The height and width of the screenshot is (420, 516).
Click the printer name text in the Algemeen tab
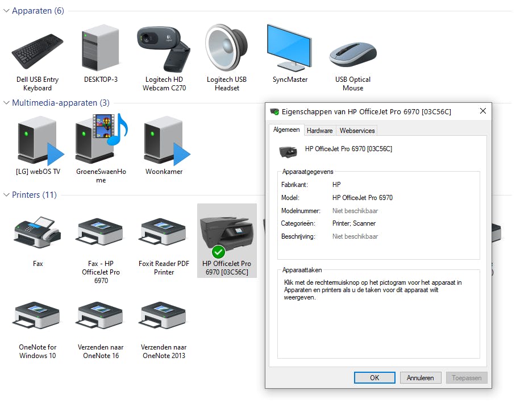[348, 149]
